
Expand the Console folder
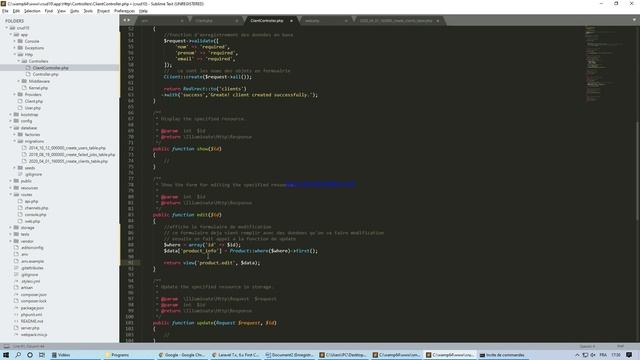click(x=15, y=41)
